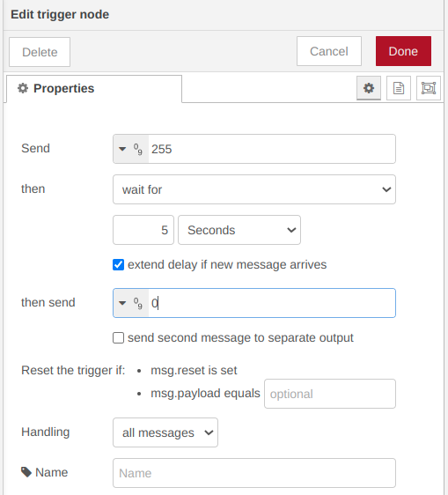Screen dimensions: 448x495
Task: Click the msg.payload equals optional field
Action: click(330, 394)
